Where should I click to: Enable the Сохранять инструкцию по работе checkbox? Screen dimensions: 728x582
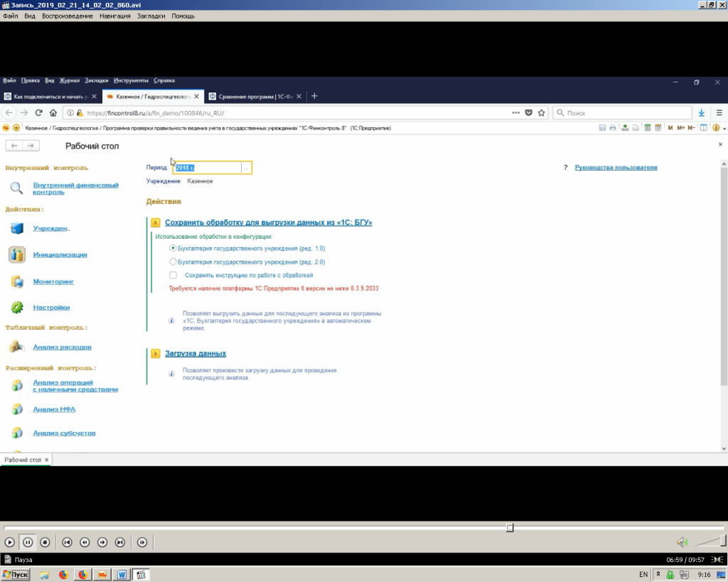(x=173, y=275)
